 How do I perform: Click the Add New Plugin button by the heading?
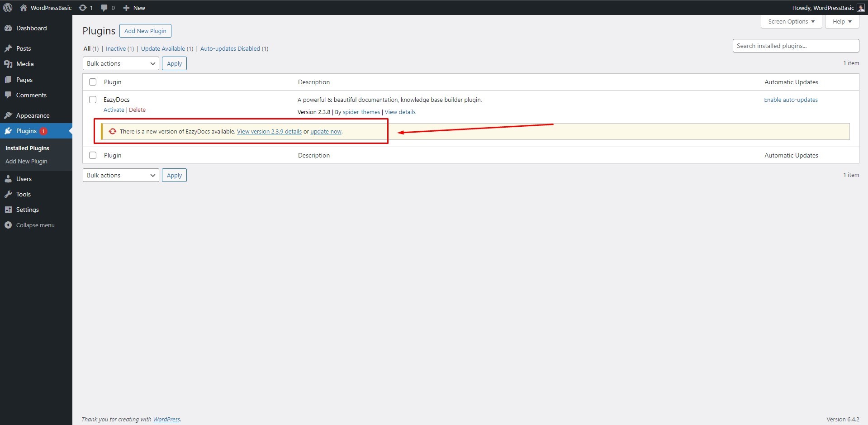(x=145, y=31)
